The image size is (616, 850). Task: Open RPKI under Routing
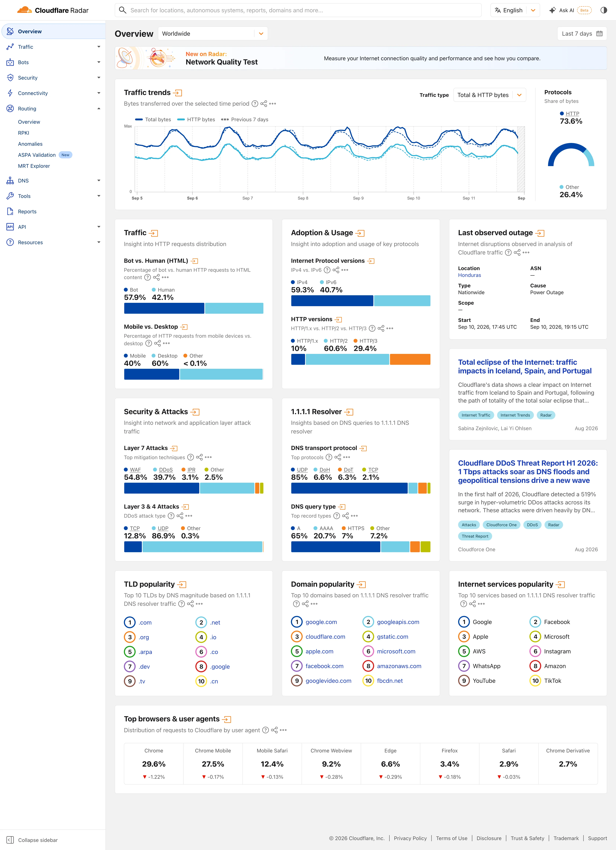point(24,133)
